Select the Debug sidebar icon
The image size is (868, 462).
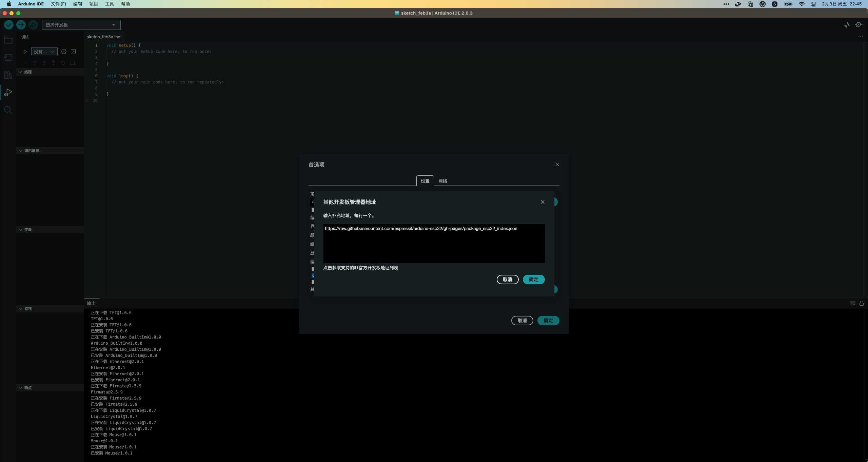click(x=8, y=92)
